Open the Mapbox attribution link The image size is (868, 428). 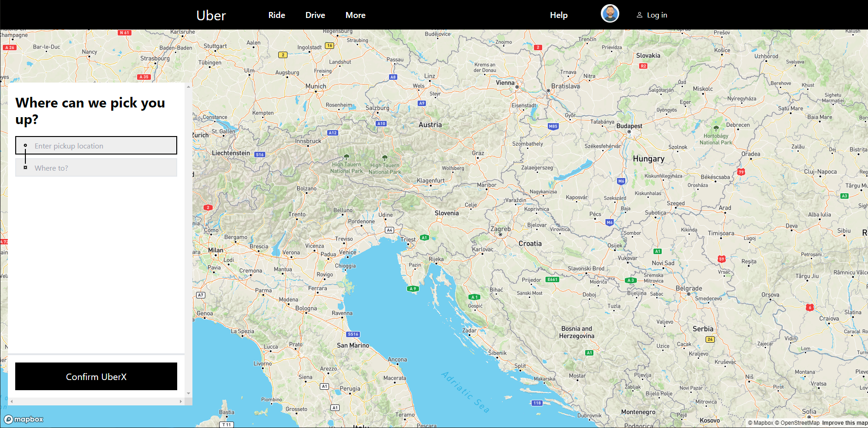coord(760,423)
